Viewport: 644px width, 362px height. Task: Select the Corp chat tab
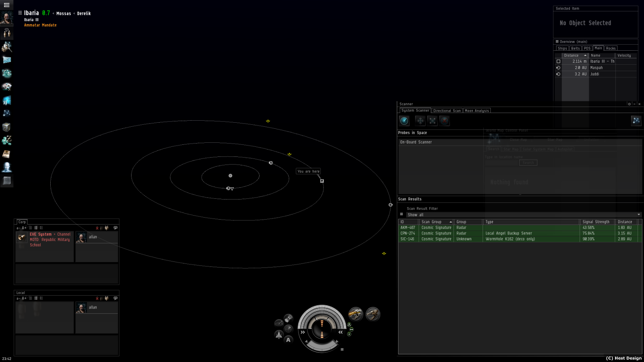pos(22,222)
